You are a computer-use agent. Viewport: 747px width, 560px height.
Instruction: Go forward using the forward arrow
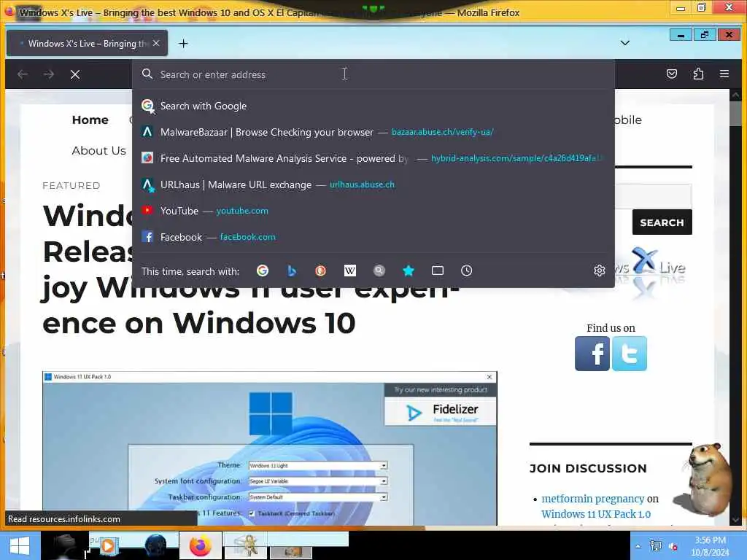(x=49, y=74)
